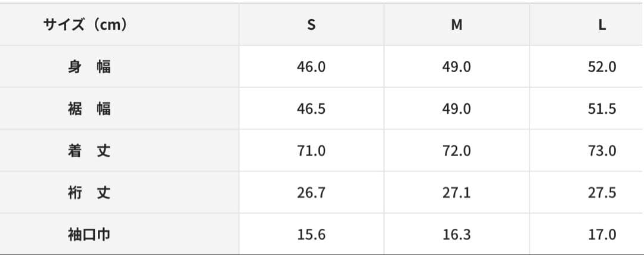Click the 51.5 value in 裾幅 row
The height and width of the screenshot is (255, 644).
point(602,109)
